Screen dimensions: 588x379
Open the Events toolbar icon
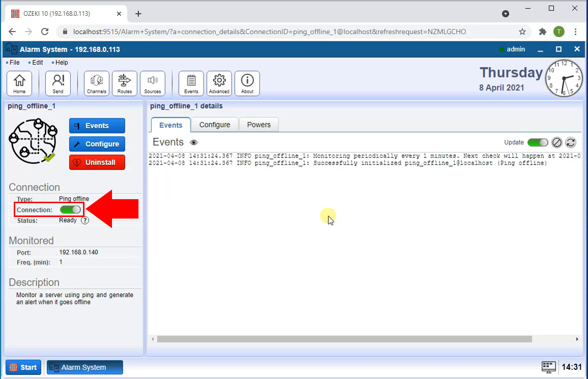(x=191, y=84)
